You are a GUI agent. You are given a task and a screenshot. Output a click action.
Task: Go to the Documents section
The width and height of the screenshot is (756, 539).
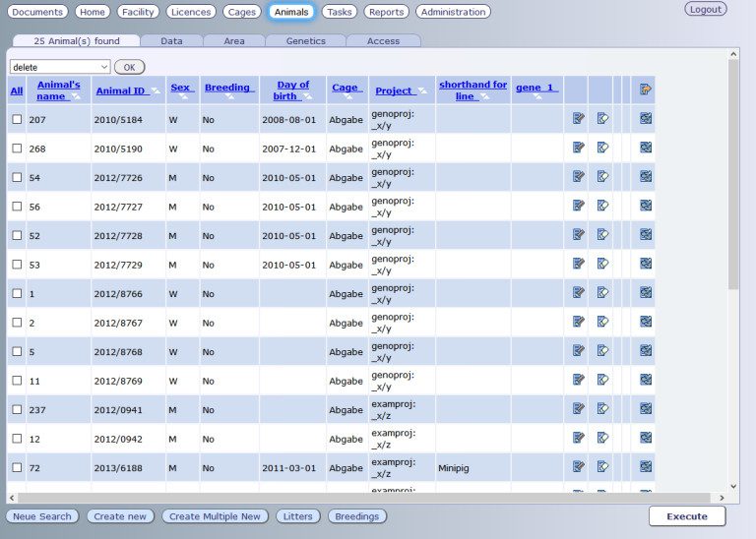[x=37, y=12]
